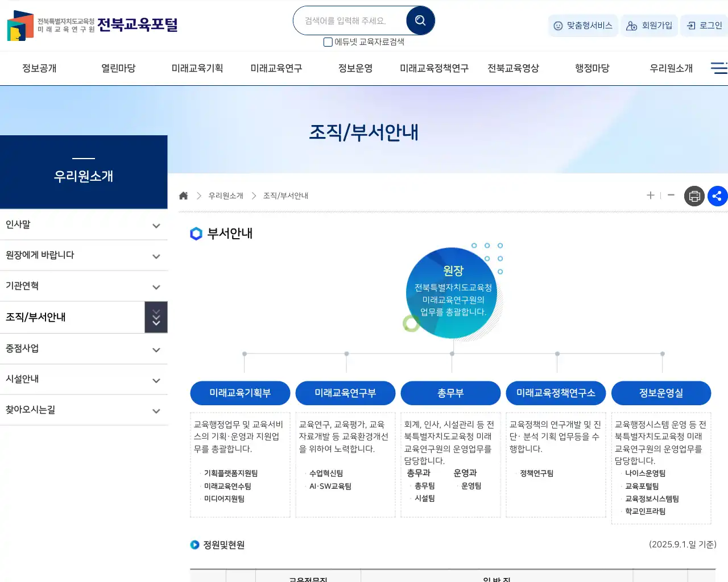Open sharing options via the blue share icon

[x=717, y=196]
